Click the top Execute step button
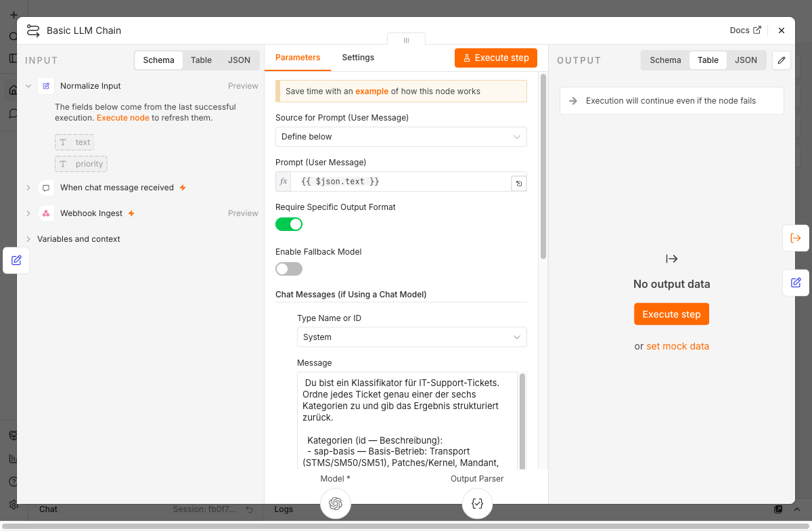Screen dimensions: 812x531 tap(496, 58)
